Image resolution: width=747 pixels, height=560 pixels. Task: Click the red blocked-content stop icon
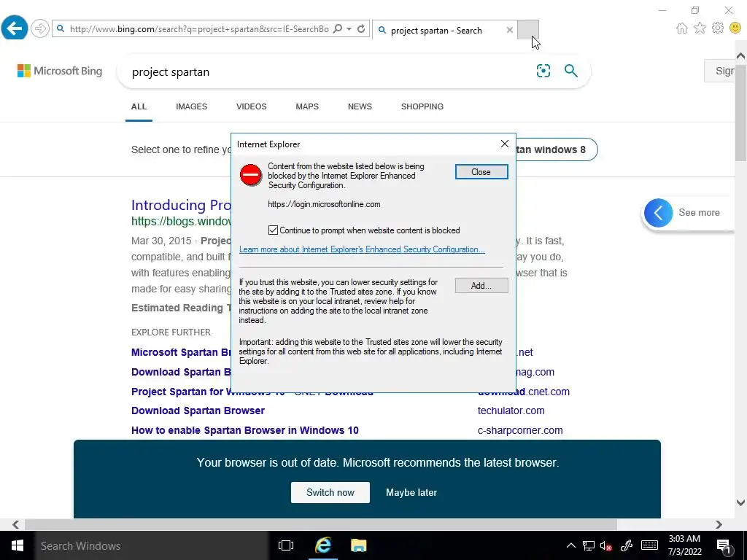(251, 175)
